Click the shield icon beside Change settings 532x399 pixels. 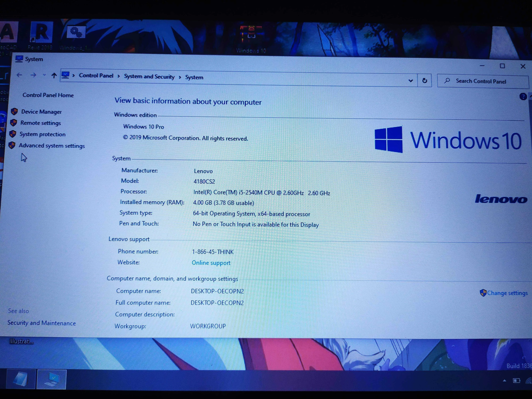(x=483, y=293)
